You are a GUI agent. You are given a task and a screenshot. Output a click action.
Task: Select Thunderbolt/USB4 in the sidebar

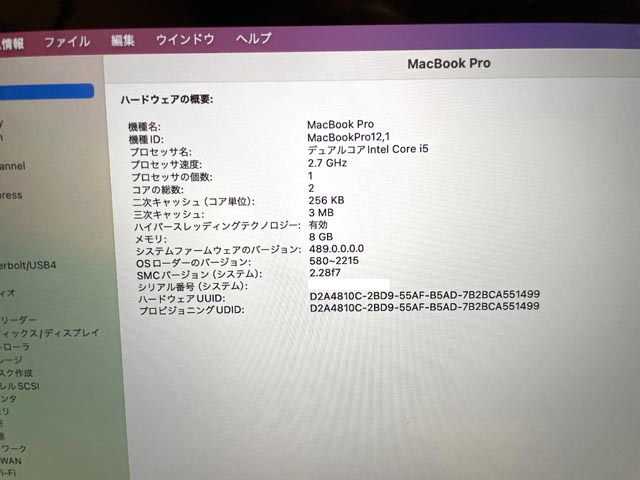click(28, 265)
